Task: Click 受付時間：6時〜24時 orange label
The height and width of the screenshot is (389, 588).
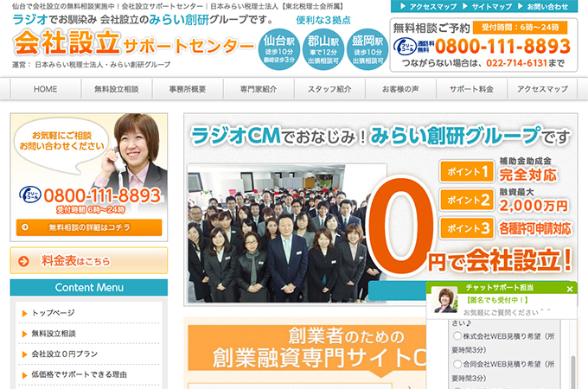Action: [520, 28]
